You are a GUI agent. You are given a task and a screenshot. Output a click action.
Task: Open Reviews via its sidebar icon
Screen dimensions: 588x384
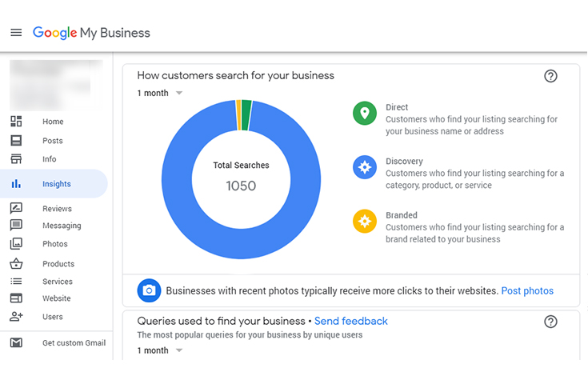[x=16, y=209]
